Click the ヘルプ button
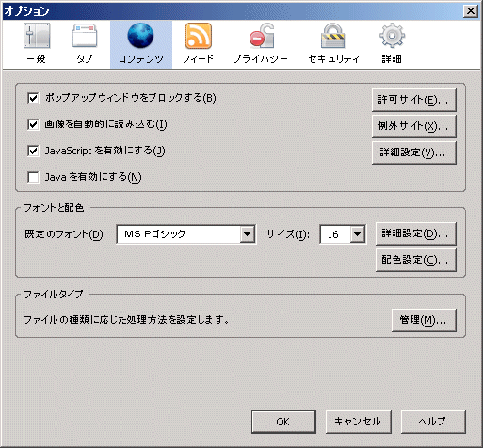 click(x=433, y=422)
